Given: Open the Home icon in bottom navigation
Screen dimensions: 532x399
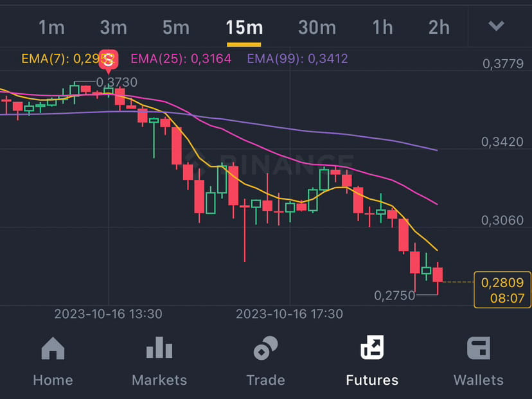Looking at the screenshot, I should [x=53, y=348].
